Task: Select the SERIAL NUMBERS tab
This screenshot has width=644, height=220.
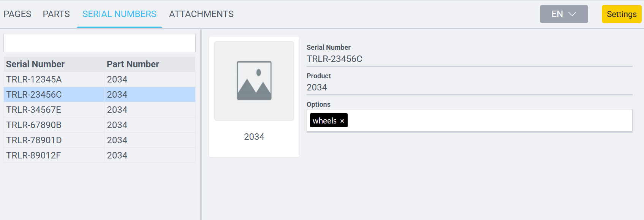Action: click(x=119, y=14)
